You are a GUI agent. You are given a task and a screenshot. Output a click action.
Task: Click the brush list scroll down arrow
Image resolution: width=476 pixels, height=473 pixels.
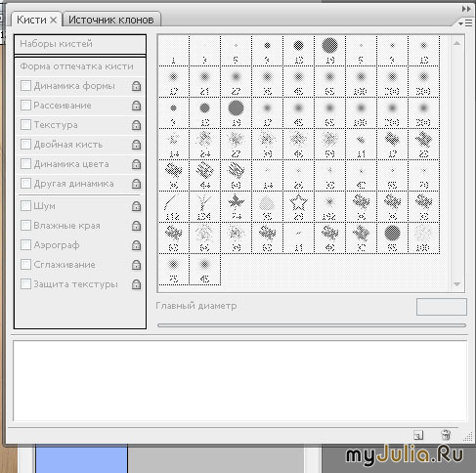tap(456, 284)
